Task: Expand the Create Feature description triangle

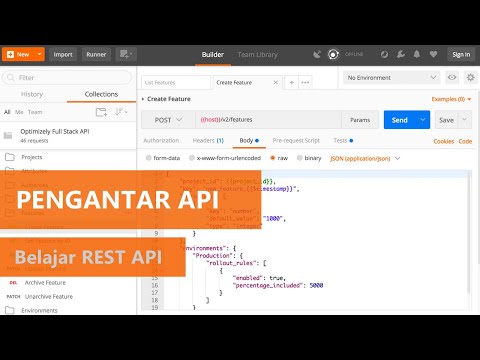Action: pyautogui.click(x=143, y=99)
